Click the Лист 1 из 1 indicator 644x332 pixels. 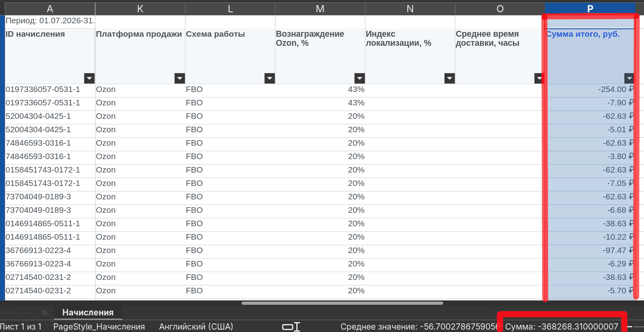[x=21, y=327]
